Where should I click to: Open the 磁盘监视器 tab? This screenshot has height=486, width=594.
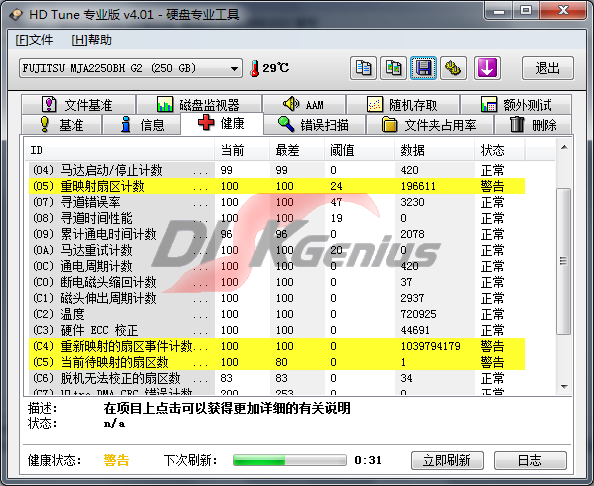click(199, 104)
